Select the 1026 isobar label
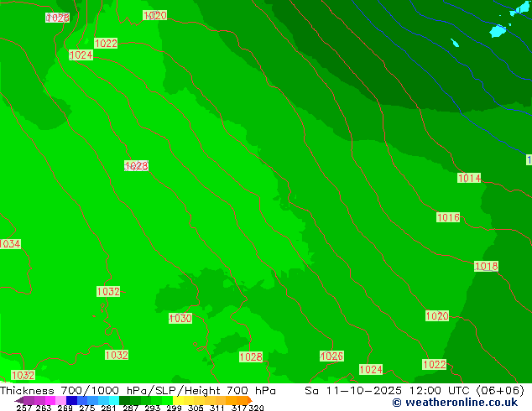Viewport: 532px width, 411px height. click(x=331, y=356)
